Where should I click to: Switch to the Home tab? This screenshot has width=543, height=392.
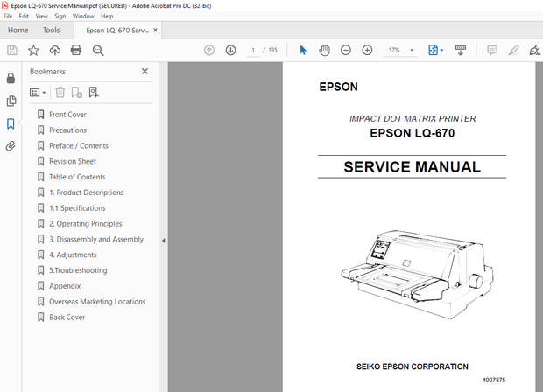click(18, 31)
